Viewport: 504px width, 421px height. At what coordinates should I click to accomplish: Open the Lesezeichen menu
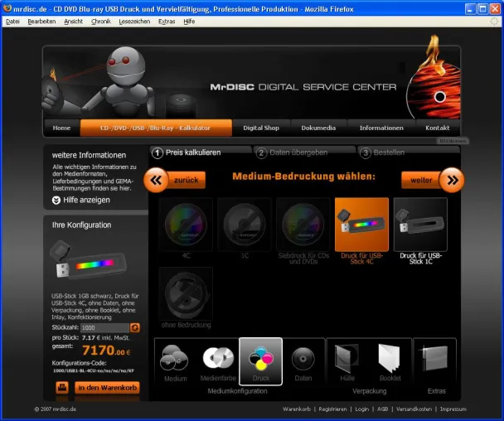pyautogui.click(x=134, y=22)
